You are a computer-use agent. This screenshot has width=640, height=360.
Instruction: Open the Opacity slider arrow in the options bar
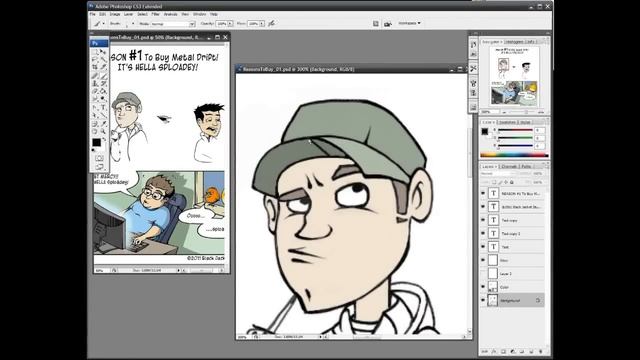point(230,24)
